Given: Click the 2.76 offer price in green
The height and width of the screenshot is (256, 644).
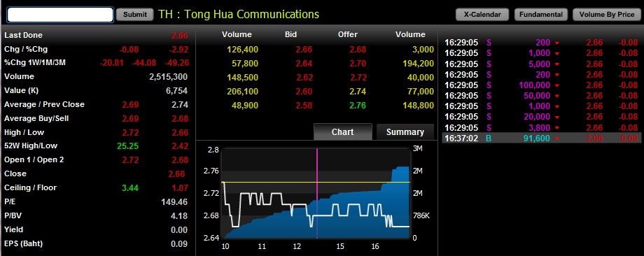Looking at the screenshot, I should 358,106.
